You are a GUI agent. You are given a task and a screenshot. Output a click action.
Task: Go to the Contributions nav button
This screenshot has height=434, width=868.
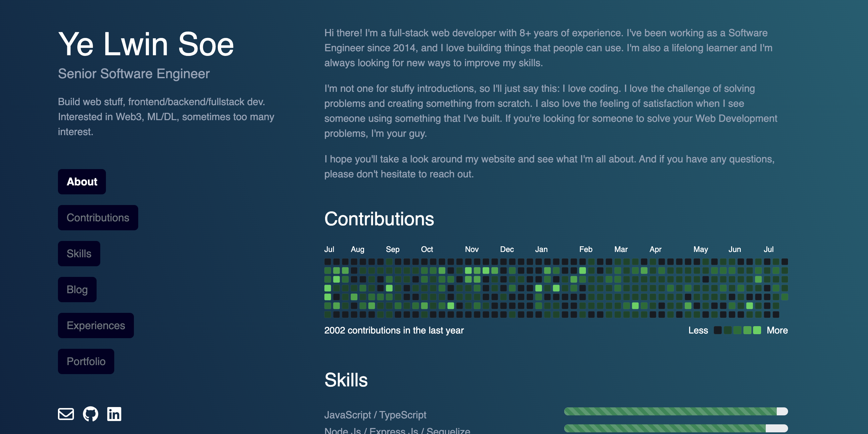[98, 218]
